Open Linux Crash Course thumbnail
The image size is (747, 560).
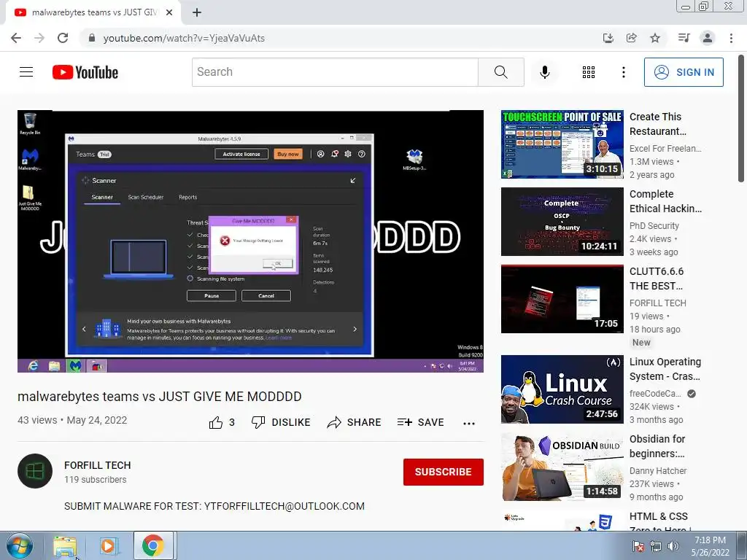pos(562,389)
